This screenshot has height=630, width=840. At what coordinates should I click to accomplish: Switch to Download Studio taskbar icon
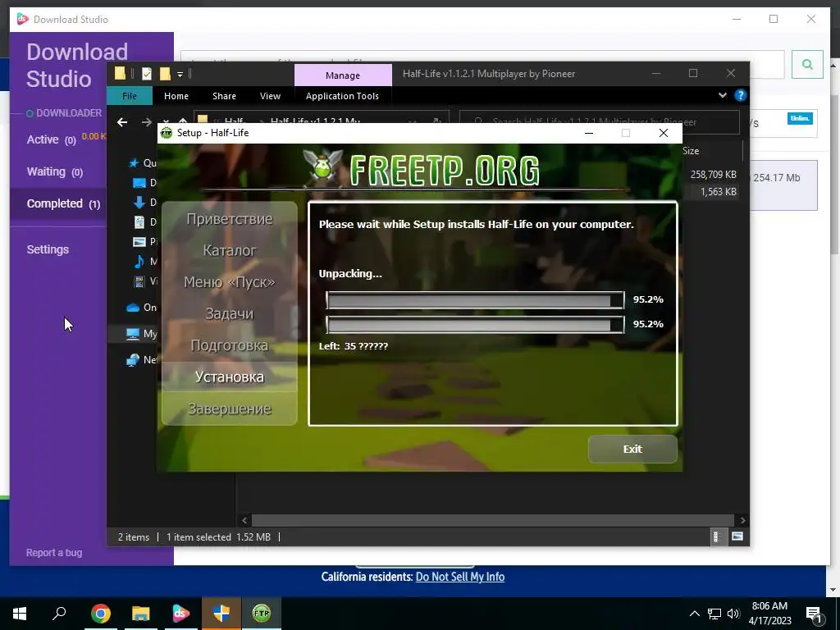click(181, 614)
